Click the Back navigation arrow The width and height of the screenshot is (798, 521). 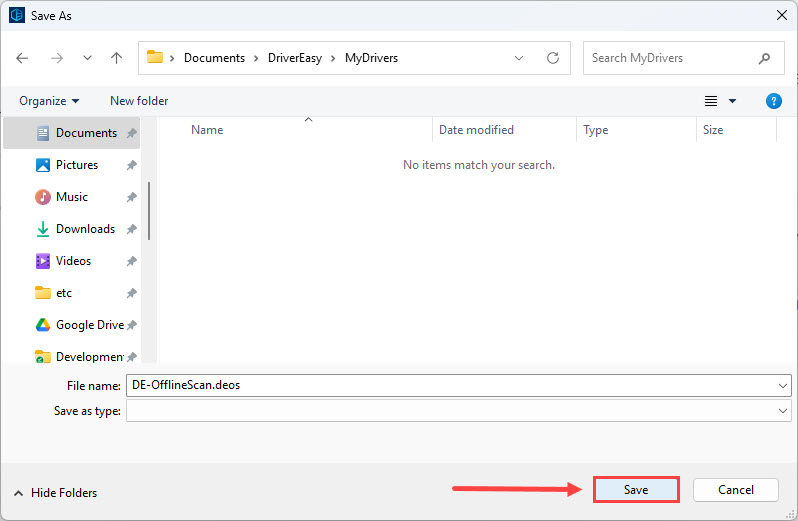23,58
